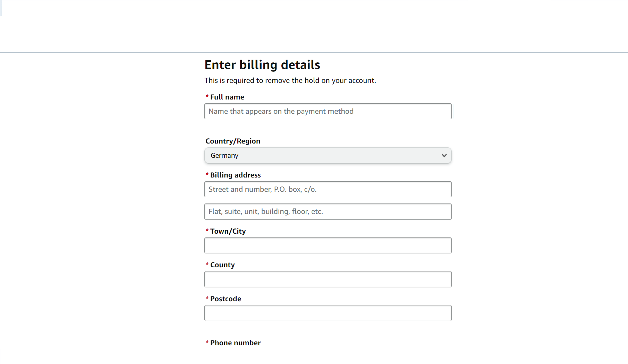The width and height of the screenshot is (628, 364).
Task: Click the County label
Action: (x=222, y=265)
